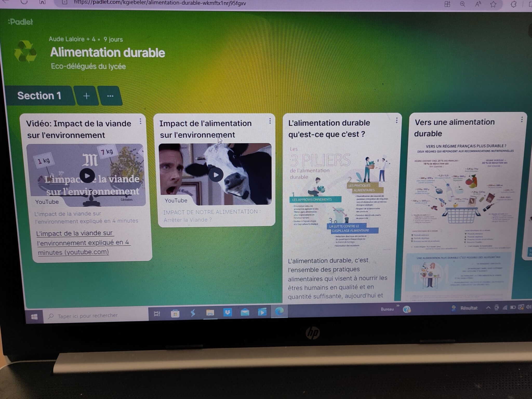The image size is (532, 399).
Task: Activate the Read Aloud icon
Action: coord(478,4)
